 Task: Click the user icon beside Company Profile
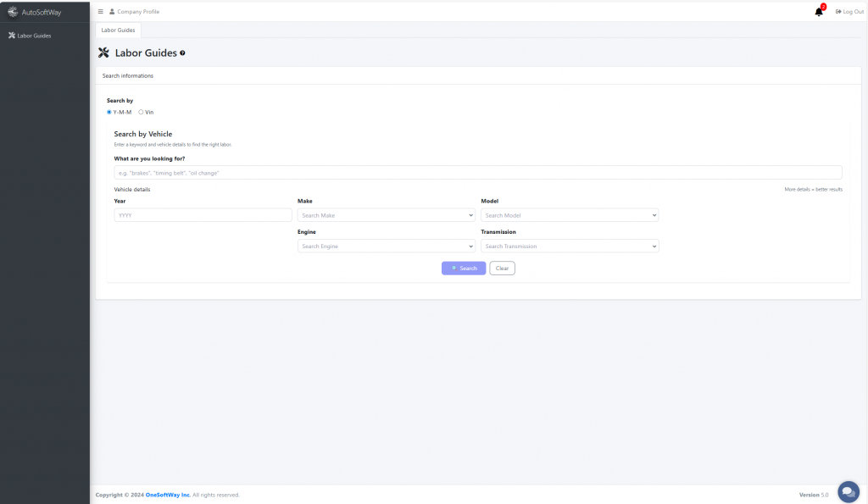pyautogui.click(x=112, y=12)
